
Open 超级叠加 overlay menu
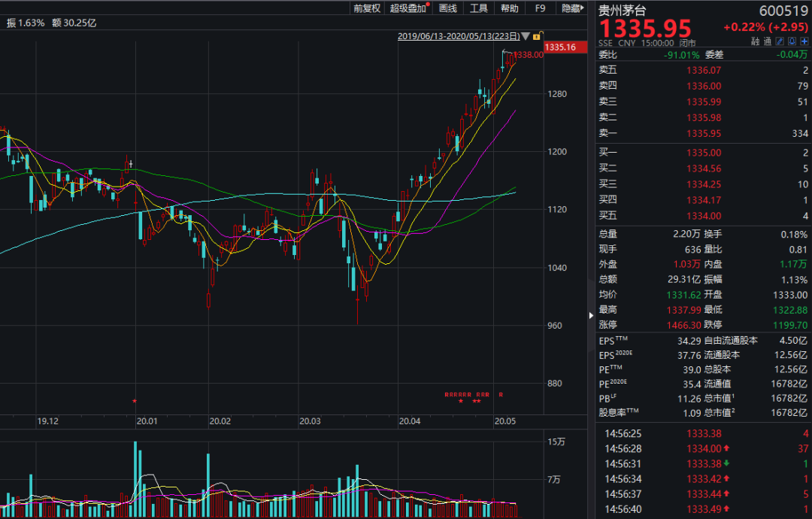coord(408,8)
